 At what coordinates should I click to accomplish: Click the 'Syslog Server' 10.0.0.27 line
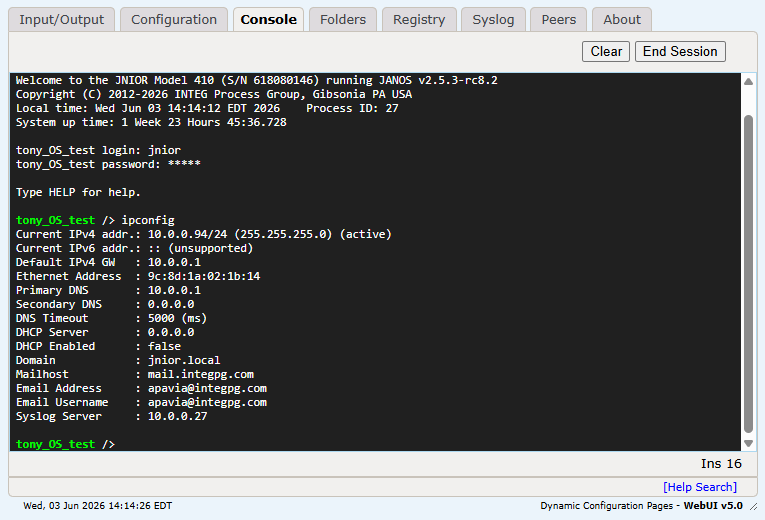coord(111,416)
